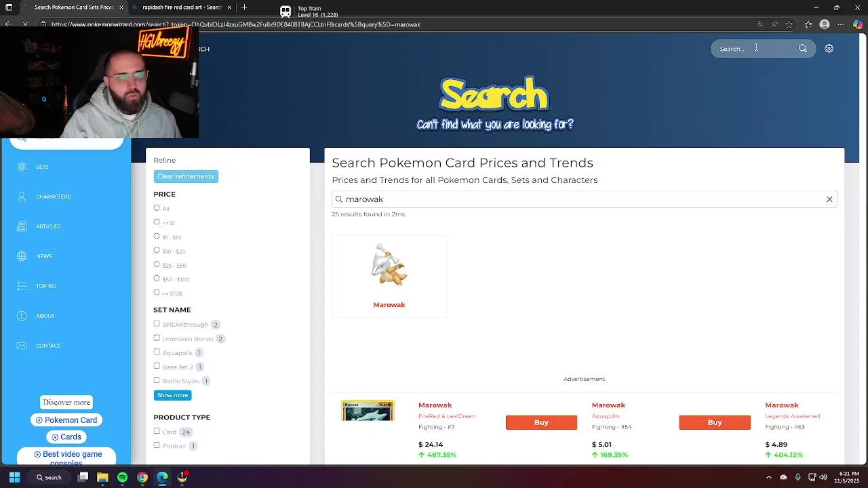The height and width of the screenshot is (488, 868).
Task: Check the Unbroken Bonds set checkbox
Action: [x=157, y=338]
